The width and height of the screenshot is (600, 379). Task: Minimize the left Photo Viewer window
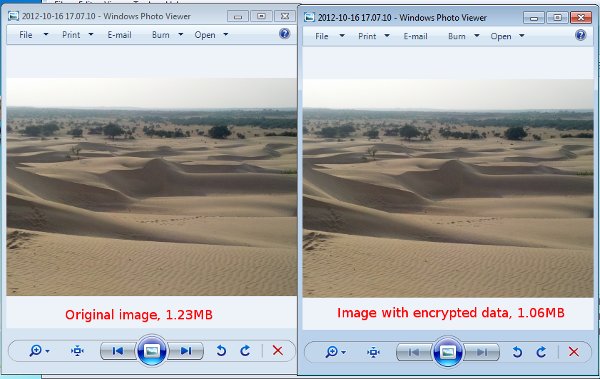[x=238, y=16]
